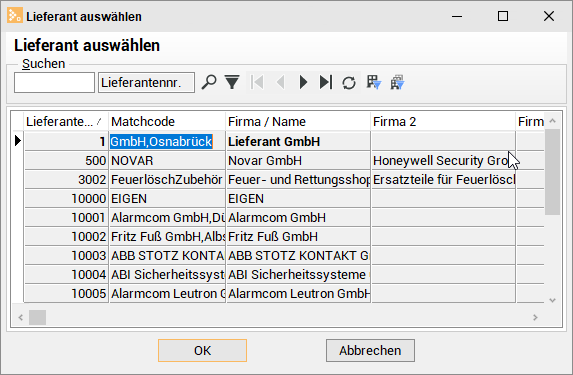Jump to first record arrow
The width and height of the screenshot is (573, 375).
tap(257, 82)
